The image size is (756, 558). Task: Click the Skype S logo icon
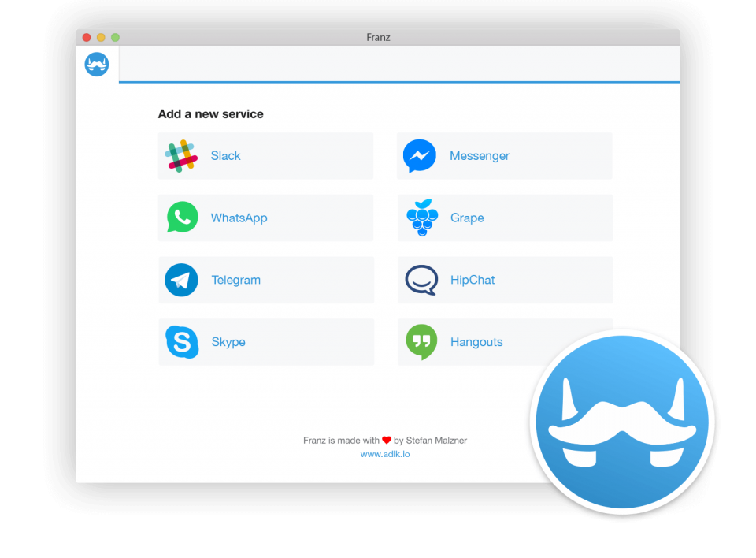click(182, 342)
